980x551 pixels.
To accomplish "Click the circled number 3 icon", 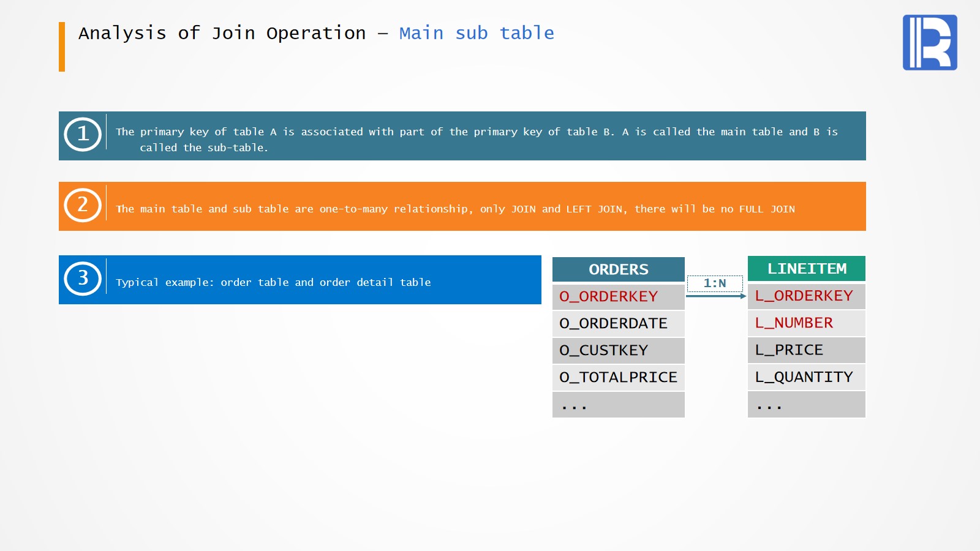I will (83, 279).
